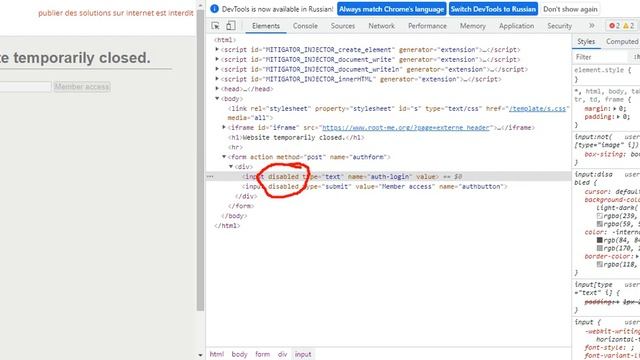This screenshot has width=640, height=360.
Task: Click the Filter field in Styles pane
Action: [600, 57]
